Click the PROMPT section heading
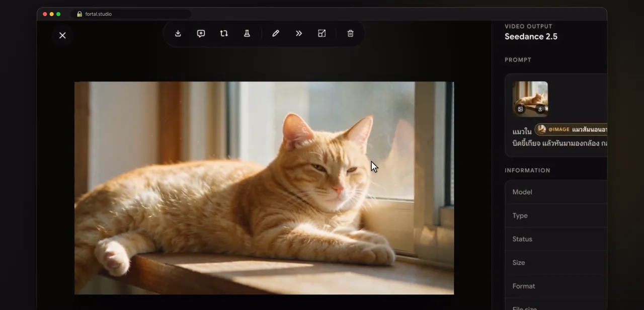This screenshot has height=310, width=644. coord(518,60)
